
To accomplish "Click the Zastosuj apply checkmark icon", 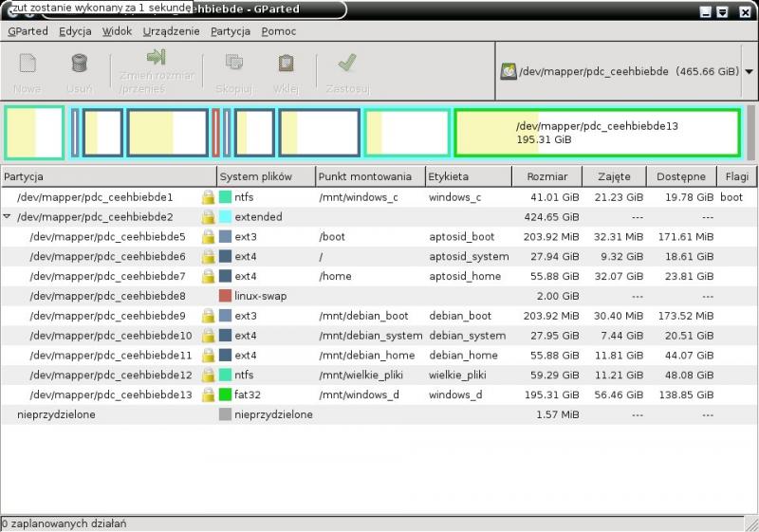I will click(x=346, y=64).
